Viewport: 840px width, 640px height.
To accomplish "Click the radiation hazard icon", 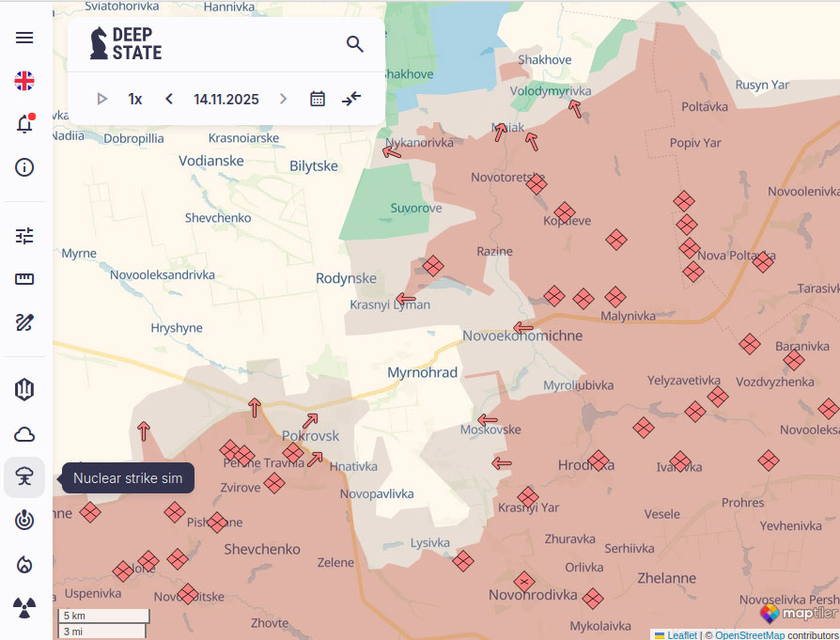I will coord(24,607).
